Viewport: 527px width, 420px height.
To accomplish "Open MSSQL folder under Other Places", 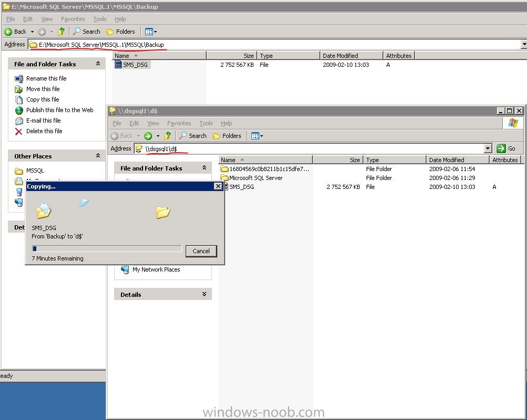I will pos(29,171).
